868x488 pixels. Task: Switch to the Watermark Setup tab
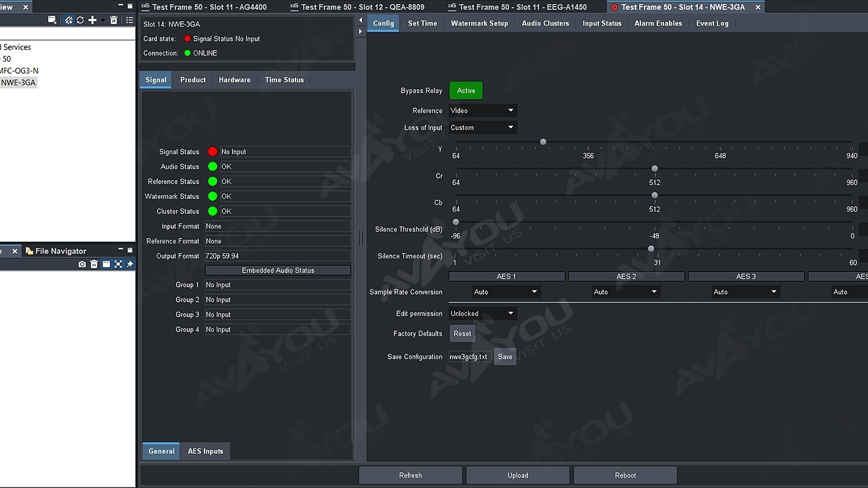(x=479, y=23)
